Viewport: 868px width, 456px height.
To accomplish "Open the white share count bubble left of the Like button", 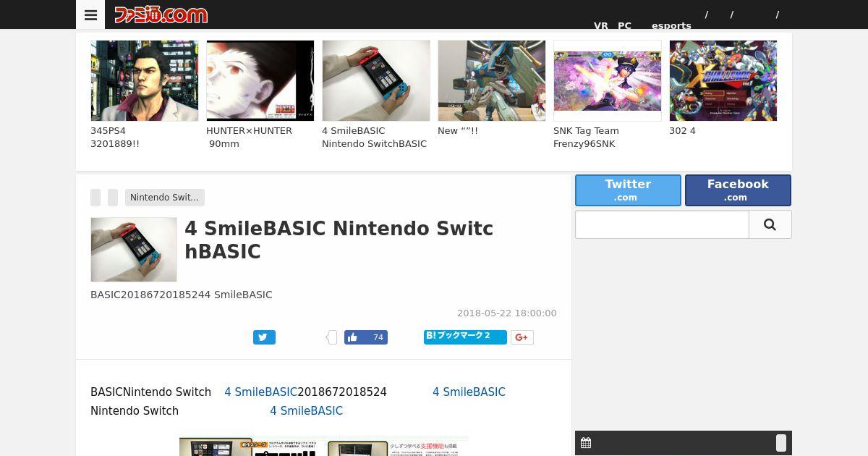I will click(x=332, y=337).
